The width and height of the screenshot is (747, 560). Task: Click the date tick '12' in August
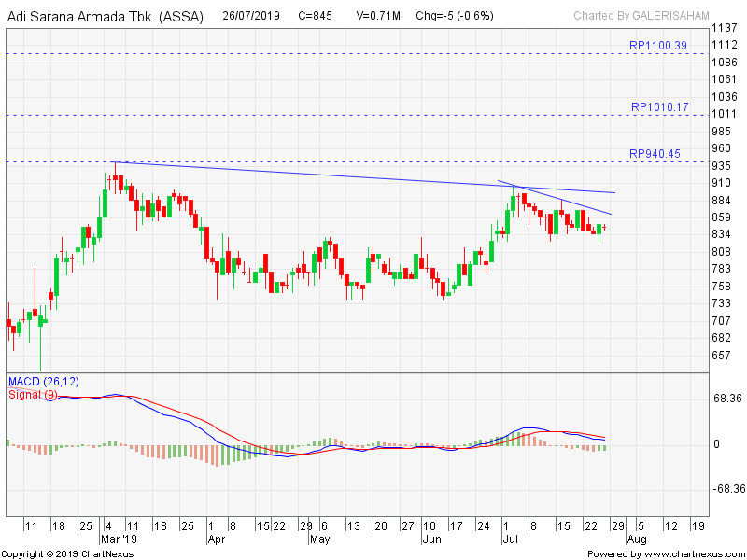click(x=670, y=526)
